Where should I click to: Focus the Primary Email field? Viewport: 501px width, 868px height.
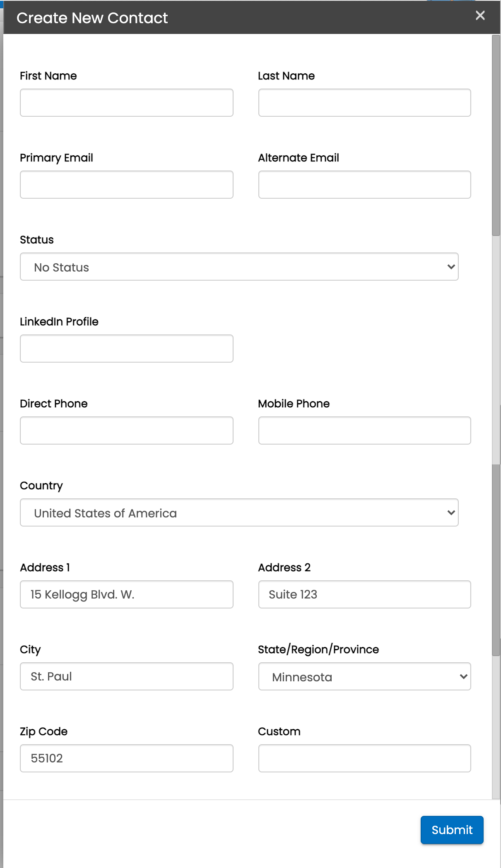127,185
